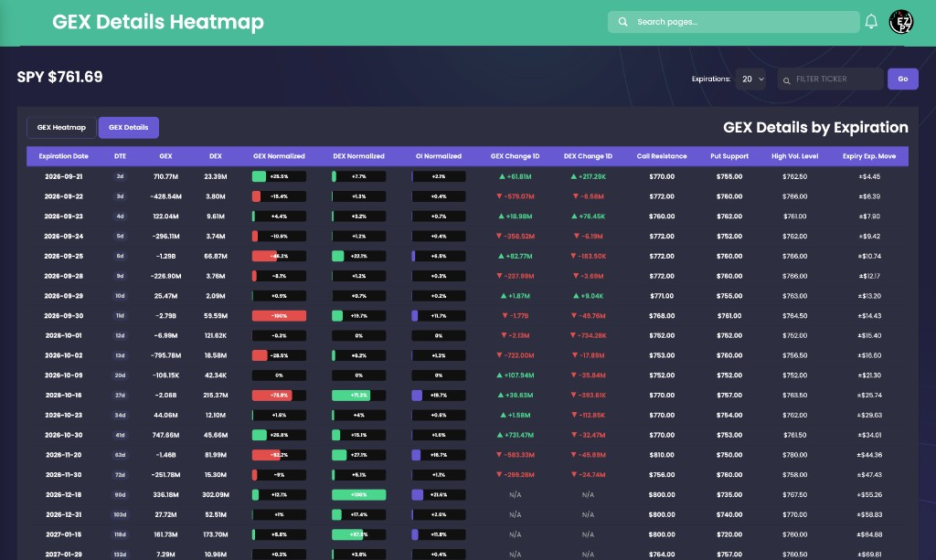Click the 62d DTE badge

pos(120,455)
